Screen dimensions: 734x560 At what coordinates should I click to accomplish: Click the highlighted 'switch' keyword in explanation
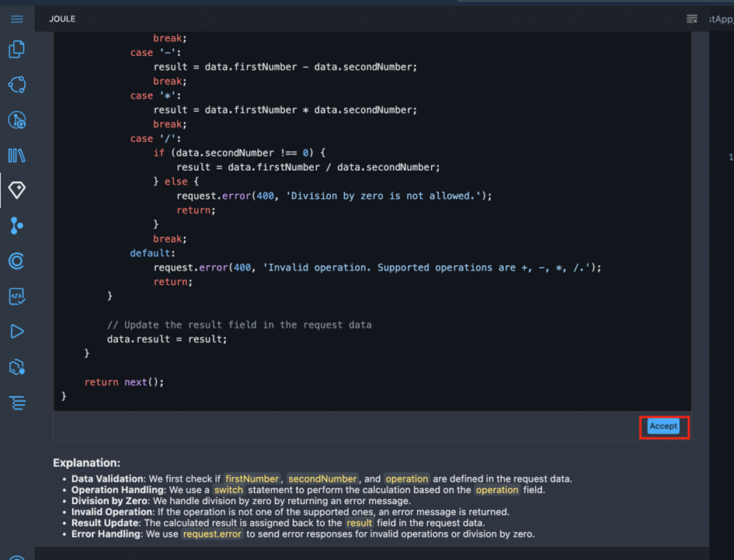tap(228, 490)
